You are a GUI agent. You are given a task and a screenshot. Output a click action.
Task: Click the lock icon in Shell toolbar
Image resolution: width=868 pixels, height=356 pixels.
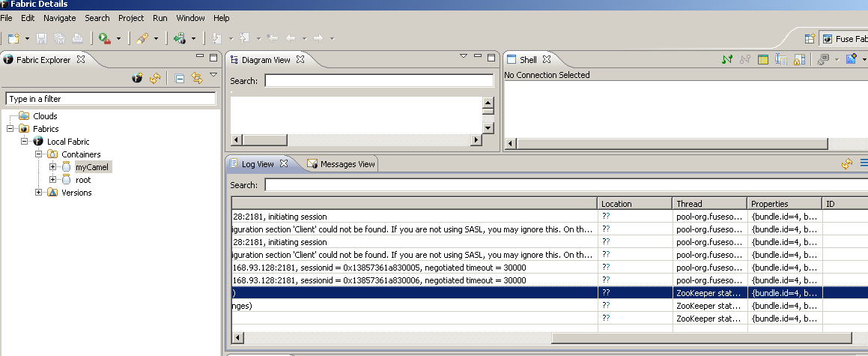tap(799, 59)
